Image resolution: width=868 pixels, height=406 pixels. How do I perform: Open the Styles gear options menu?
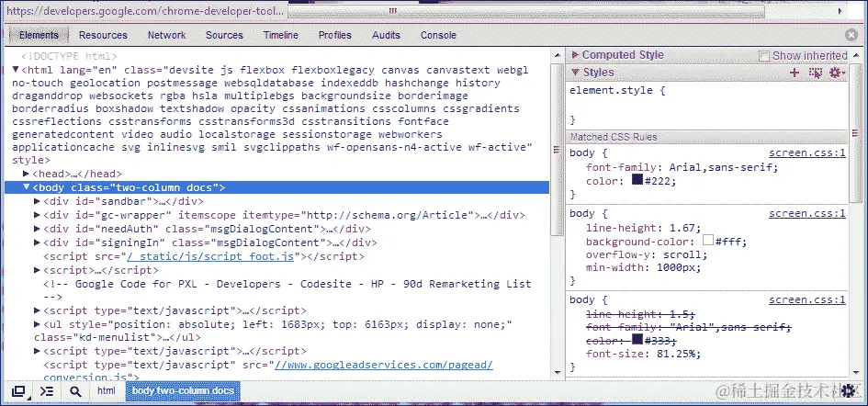click(836, 73)
